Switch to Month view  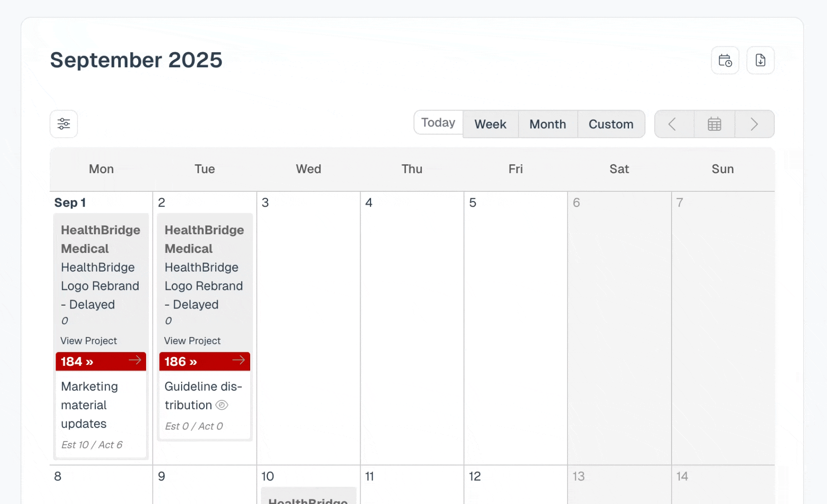coord(547,124)
